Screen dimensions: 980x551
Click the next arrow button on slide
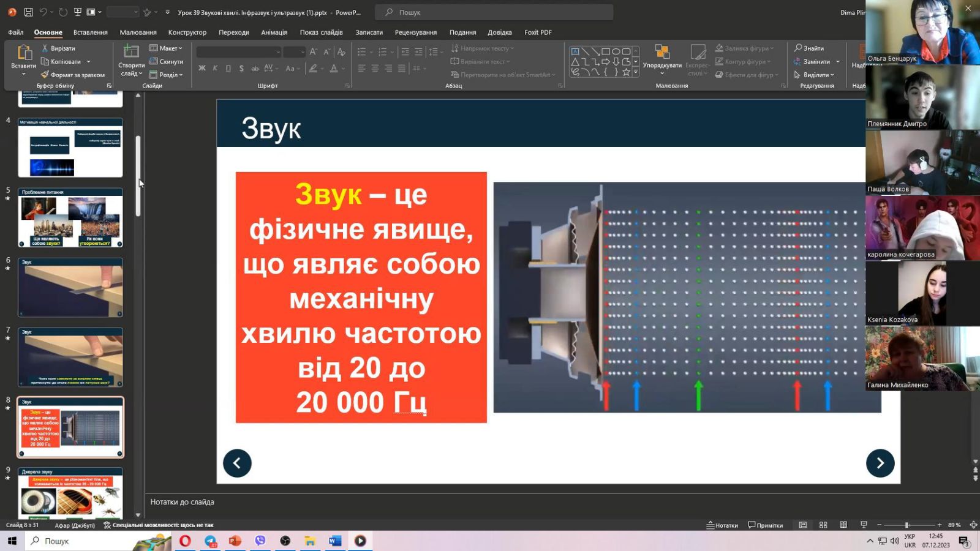tap(880, 463)
